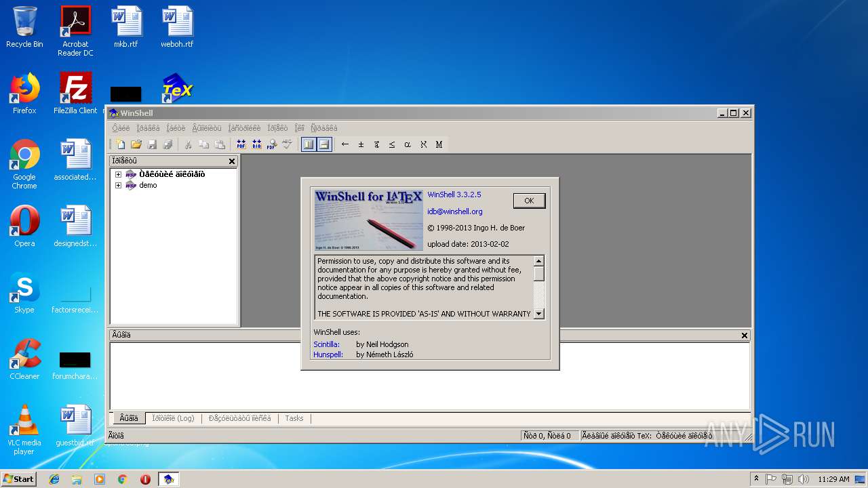
Task: Toggle the output bottom pane button
Action: (x=324, y=144)
